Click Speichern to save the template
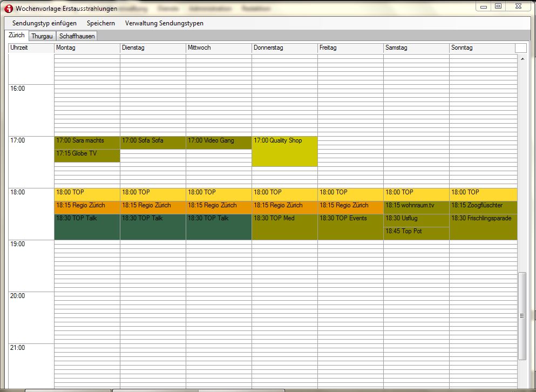 point(101,23)
